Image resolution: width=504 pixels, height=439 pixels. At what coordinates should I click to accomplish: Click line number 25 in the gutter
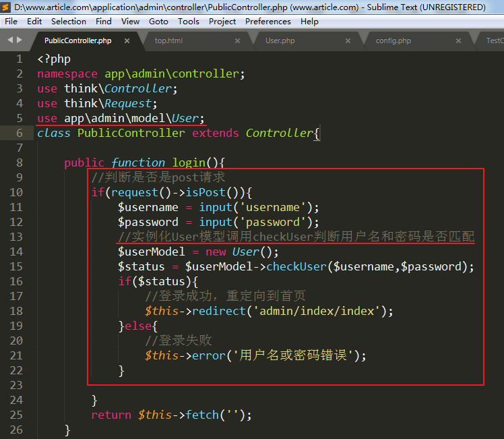pos(16,415)
